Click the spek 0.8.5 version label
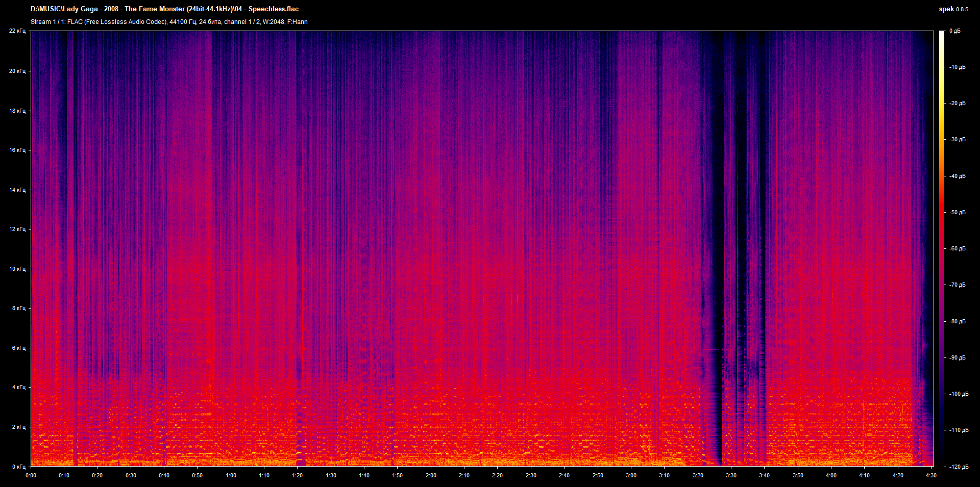This screenshot has width=980, height=487. [953, 9]
